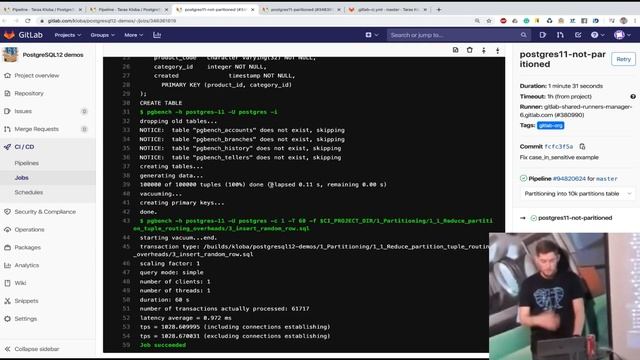Open Packages in the sidebar

tap(27, 247)
